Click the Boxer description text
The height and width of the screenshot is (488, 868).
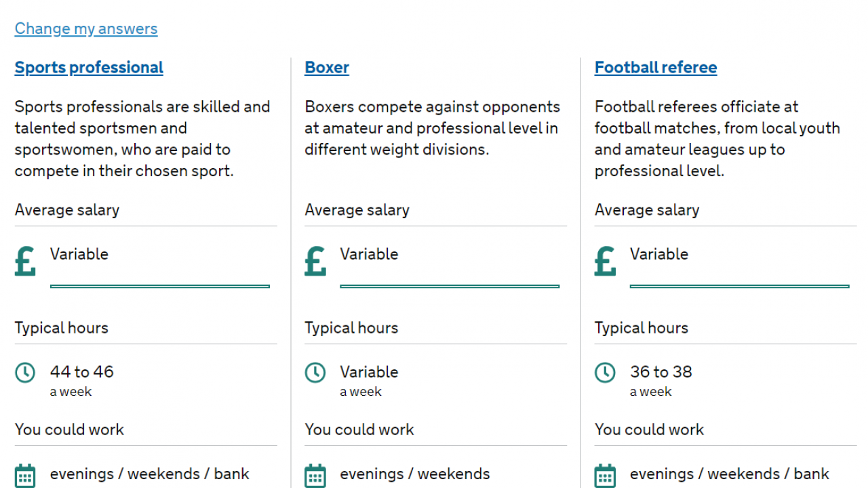pyautogui.click(x=432, y=128)
